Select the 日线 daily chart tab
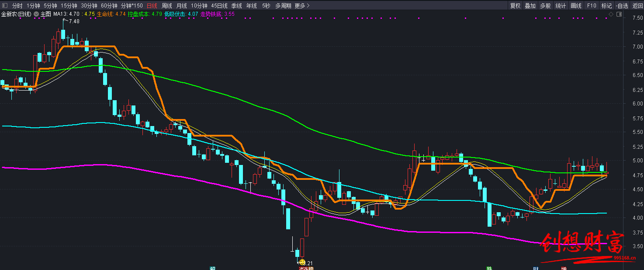Image resolution: width=644 pixels, height=270 pixels. tap(152, 6)
